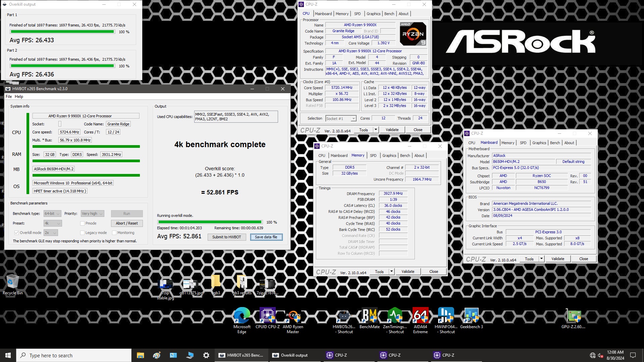Click the Type here to search box
The height and width of the screenshot is (362, 644).
74,355
